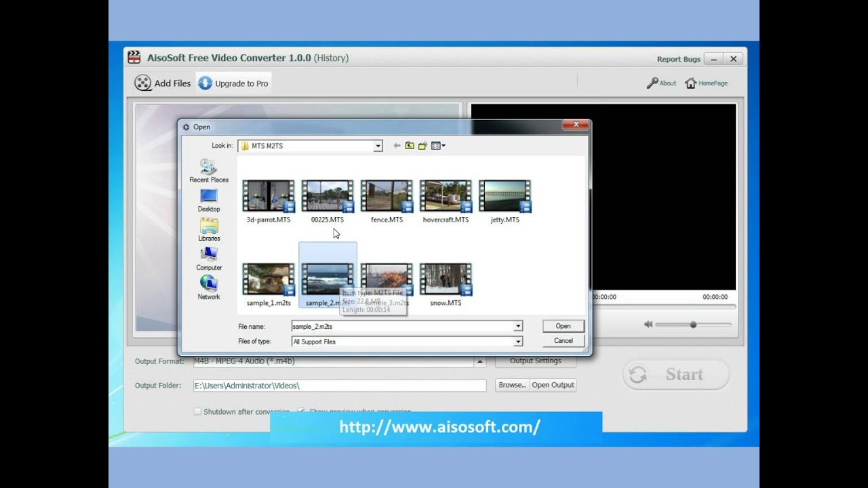Viewport: 868px width, 488px height.
Task: Go up one folder level
Action: click(410, 146)
